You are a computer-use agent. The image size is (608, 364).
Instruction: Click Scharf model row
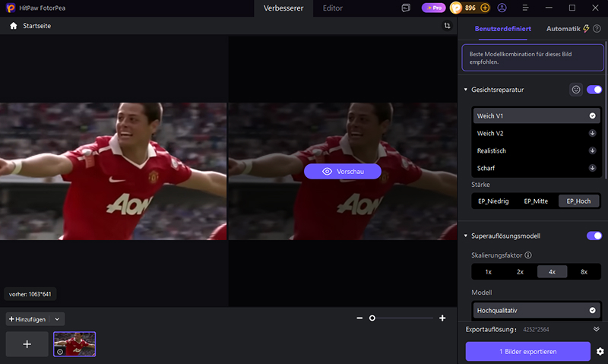tap(537, 168)
